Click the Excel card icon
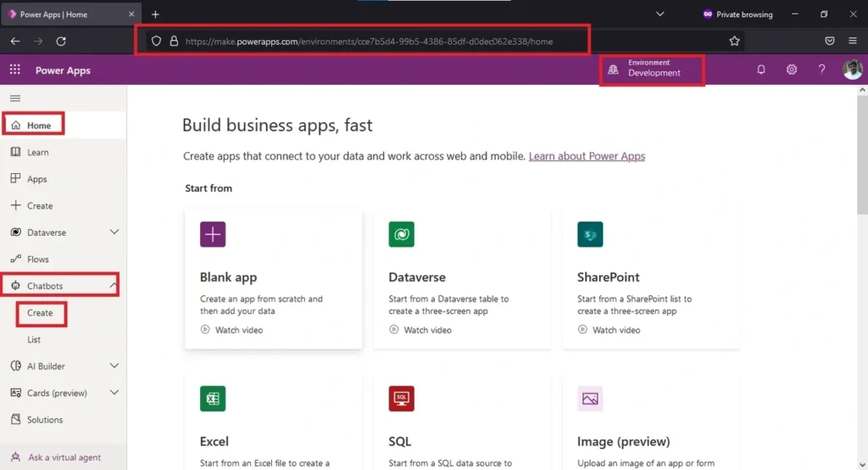Screen dimensions: 868x470 click(x=213, y=399)
